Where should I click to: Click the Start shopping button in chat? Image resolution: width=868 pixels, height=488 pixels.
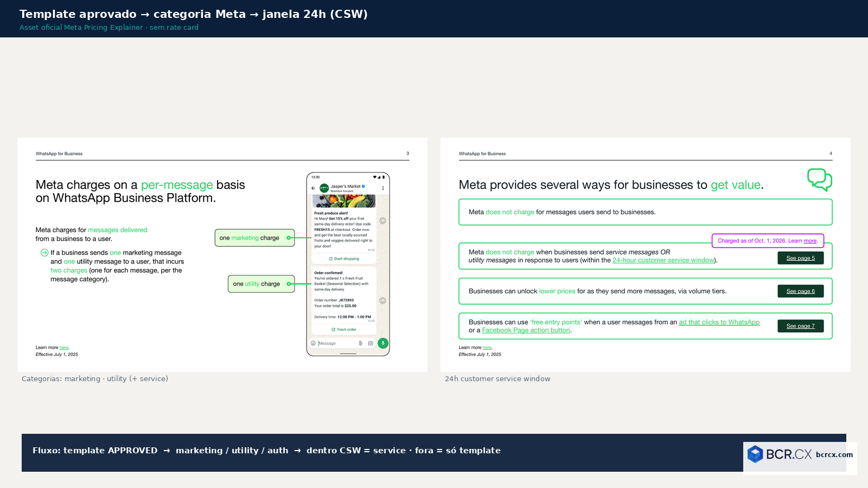click(344, 259)
